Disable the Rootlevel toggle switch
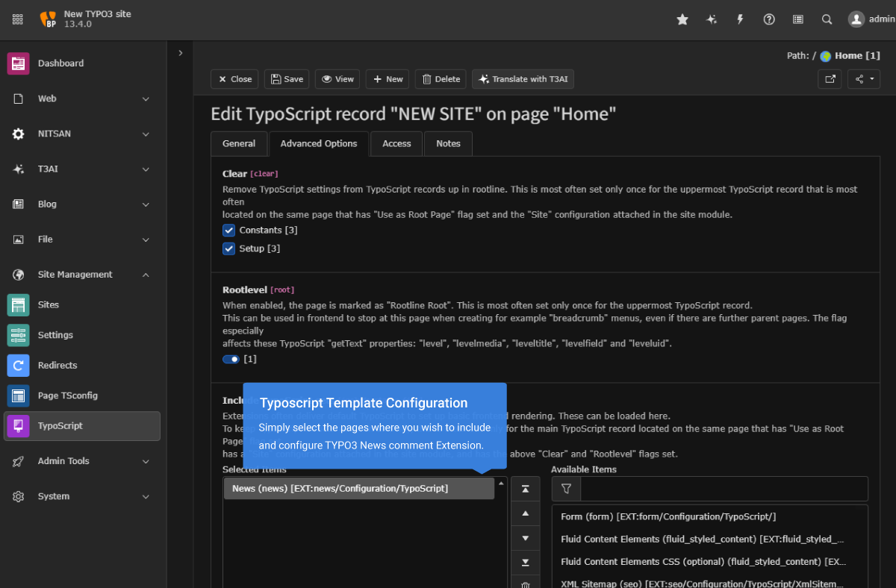This screenshot has height=588, width=896. pos(230,359)
